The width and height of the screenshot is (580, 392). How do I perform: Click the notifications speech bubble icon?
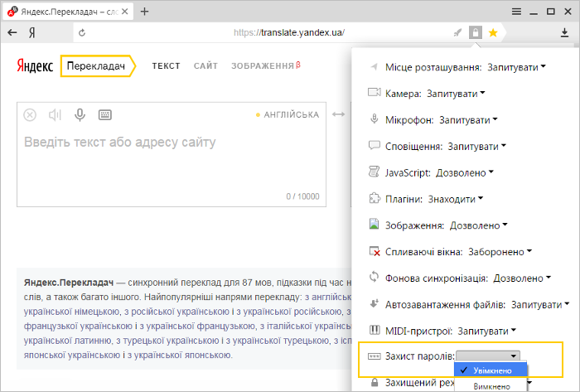[374, 145]
